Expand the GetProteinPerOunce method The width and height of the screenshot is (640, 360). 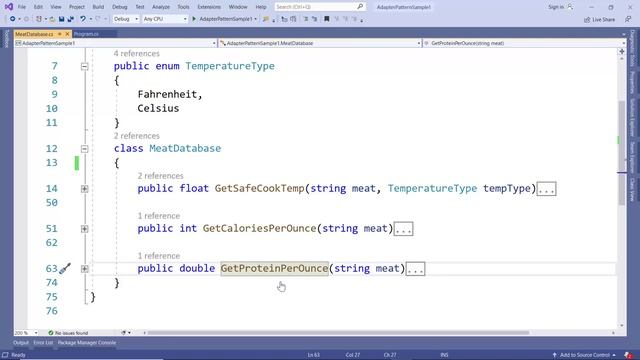tap(84, 269)
